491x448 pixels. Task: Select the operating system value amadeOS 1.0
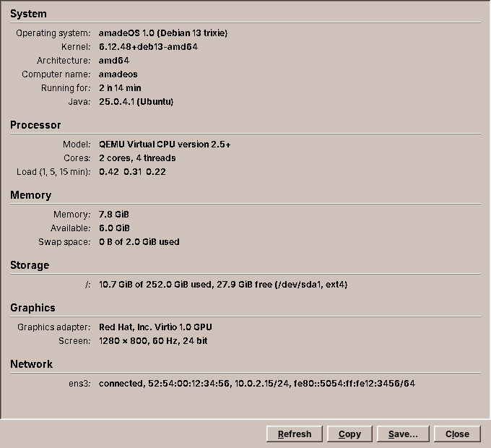163,33
